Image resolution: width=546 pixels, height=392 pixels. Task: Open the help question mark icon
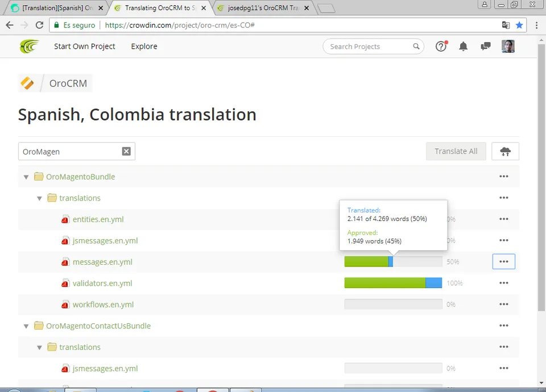(x=441, y=46)
